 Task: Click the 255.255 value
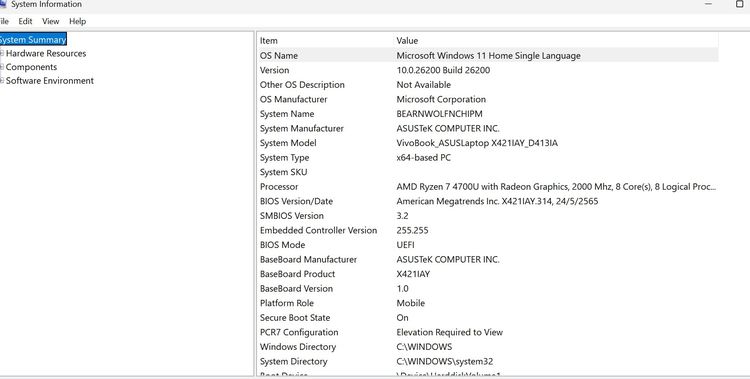(412, 231)
